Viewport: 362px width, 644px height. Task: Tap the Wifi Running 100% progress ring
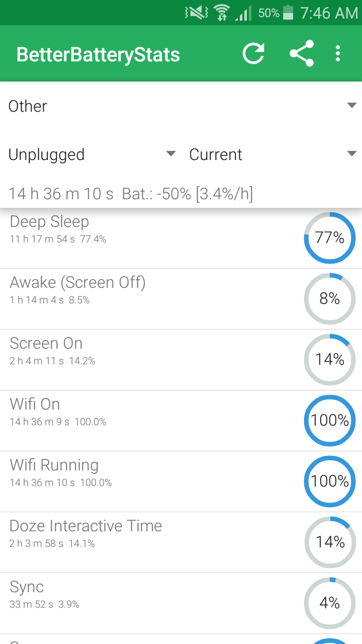pyautogui.click(x=330, y=481)
